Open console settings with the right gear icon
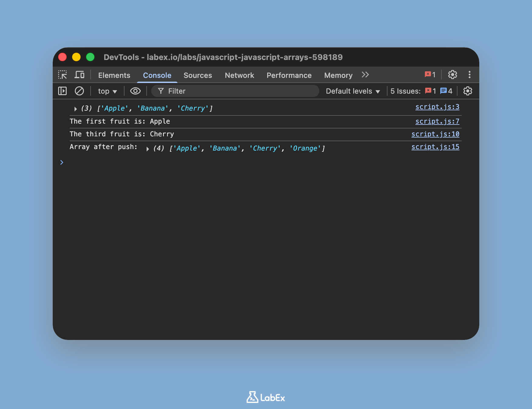This screenshot has height=409, width=532. click(x=467, y=91)
